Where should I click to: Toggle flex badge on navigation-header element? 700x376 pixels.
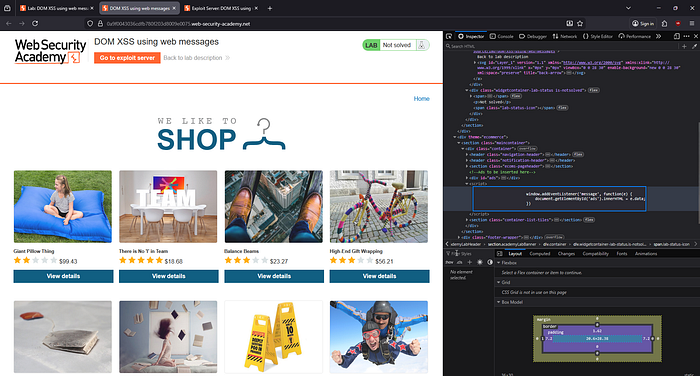(x=578, y=155)
